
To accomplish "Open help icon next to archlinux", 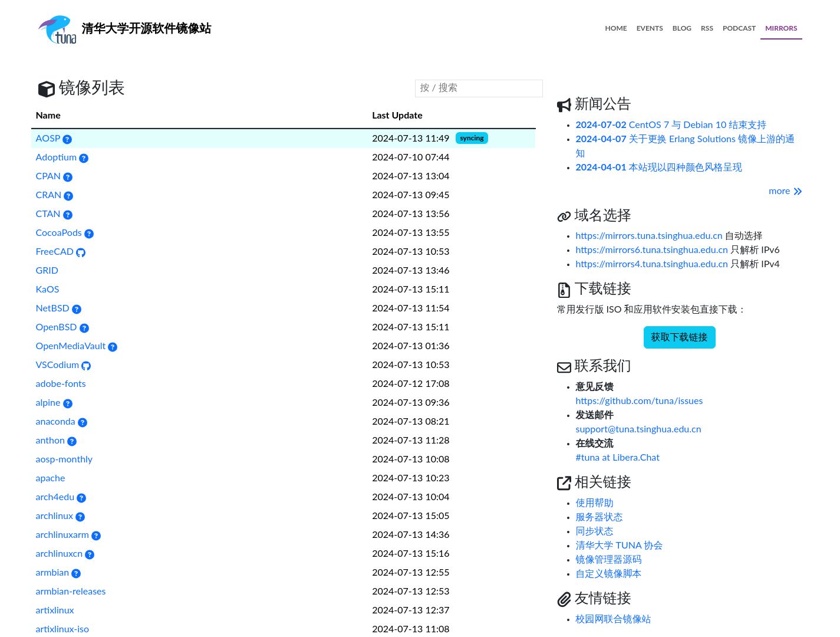I will pos(80,517).
